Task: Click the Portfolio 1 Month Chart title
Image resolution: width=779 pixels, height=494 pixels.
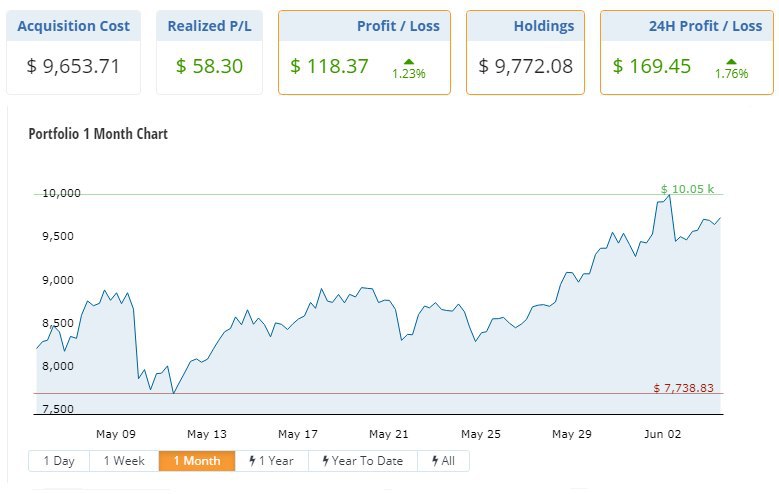Action: 98,133
